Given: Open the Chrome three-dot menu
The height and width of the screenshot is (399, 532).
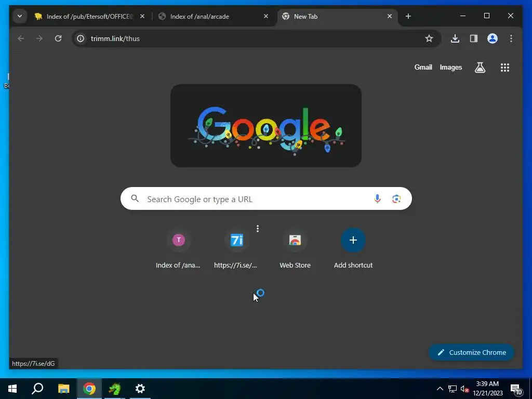Looking at the screenshot, I should coord(511,38).
